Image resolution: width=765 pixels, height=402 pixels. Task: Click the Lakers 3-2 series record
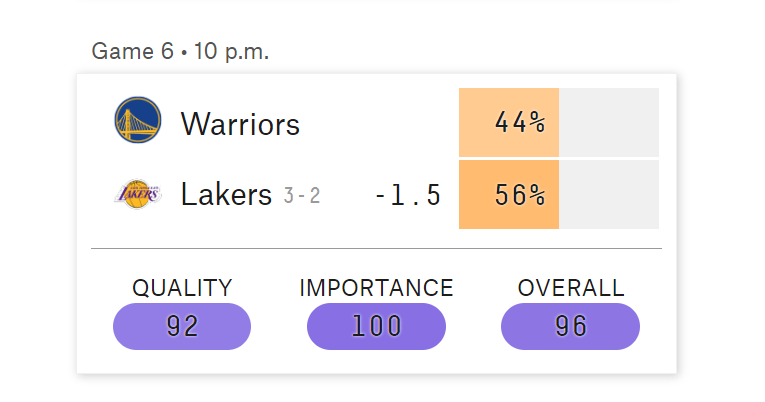tap(302, 196)
